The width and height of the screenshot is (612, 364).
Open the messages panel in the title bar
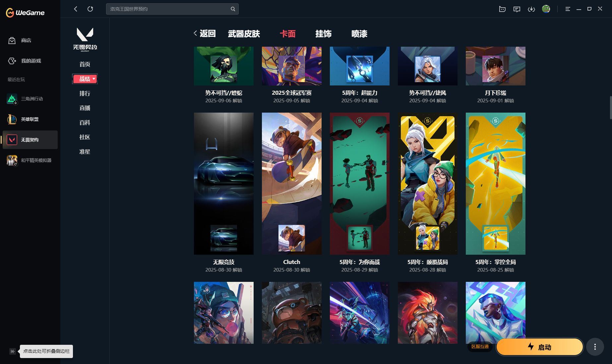pos(517,9)
